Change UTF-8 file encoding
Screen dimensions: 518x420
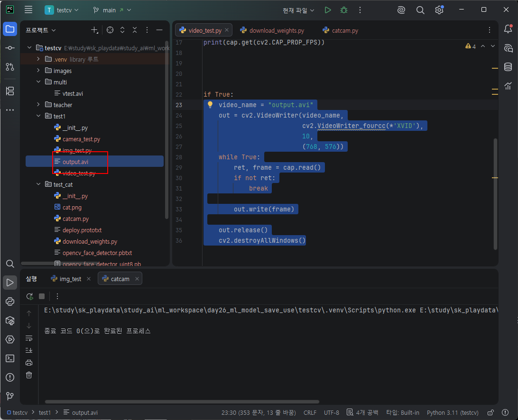click(x=332, y=412)
